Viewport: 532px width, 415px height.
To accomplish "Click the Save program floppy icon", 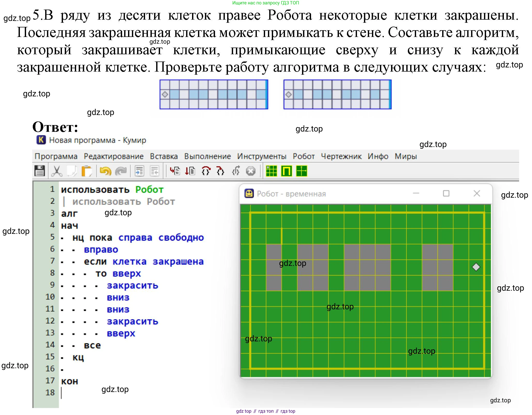I will 39,171.
